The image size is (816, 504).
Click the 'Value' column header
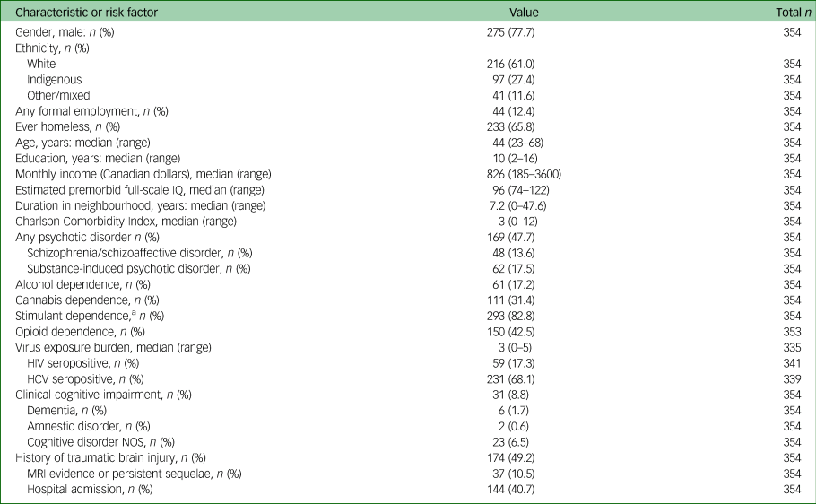(524, 13)
